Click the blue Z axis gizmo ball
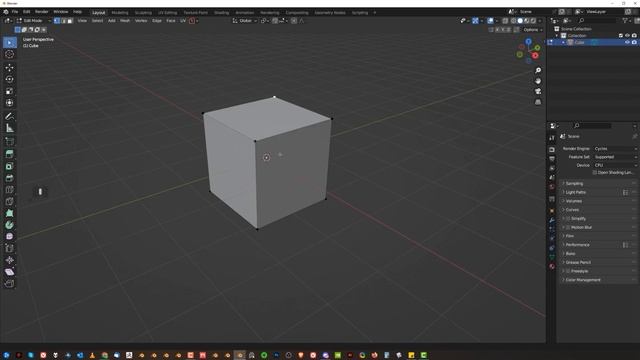 coord(529,42)
